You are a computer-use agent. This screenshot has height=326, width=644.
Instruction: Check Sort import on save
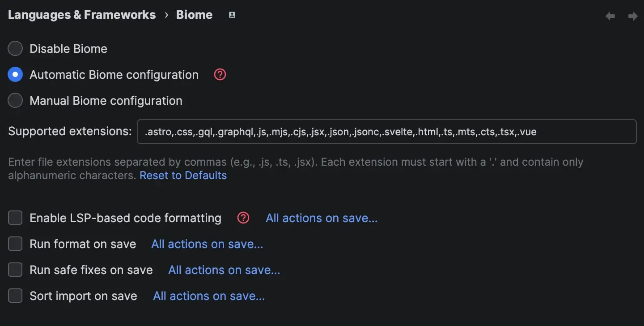point(15,296)
